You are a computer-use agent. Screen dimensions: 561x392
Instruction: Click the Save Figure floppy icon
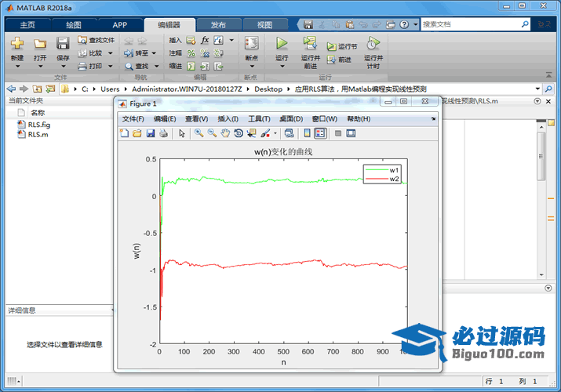(150, 133)
